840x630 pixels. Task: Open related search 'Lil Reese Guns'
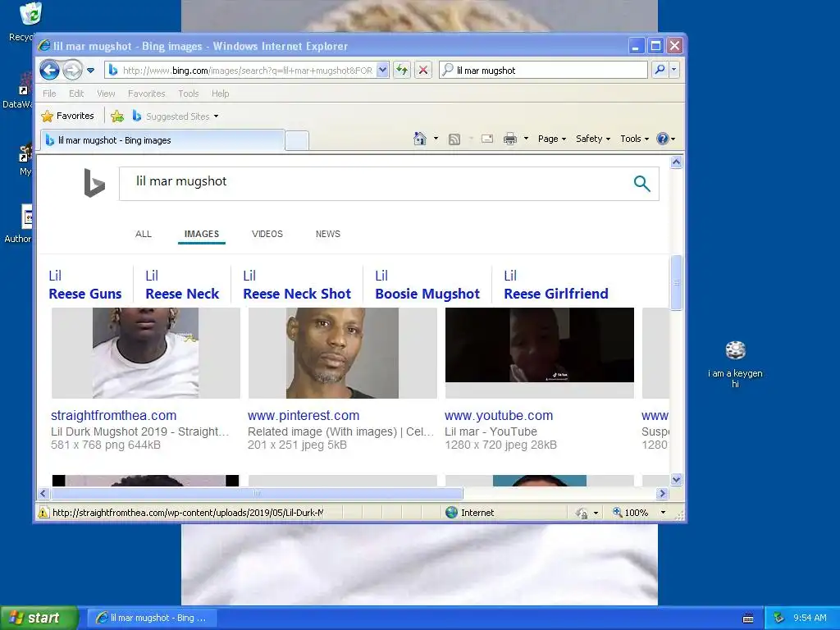(x=85, y=285)
